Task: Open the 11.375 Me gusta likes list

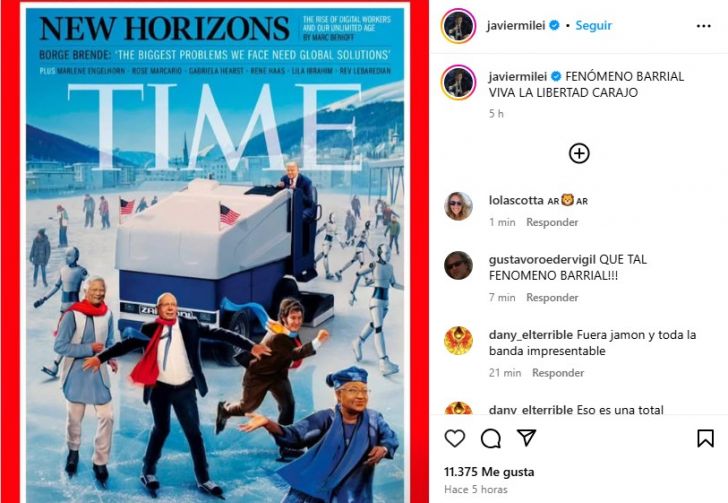Action: pyautogui.click(x=489, y=472)
